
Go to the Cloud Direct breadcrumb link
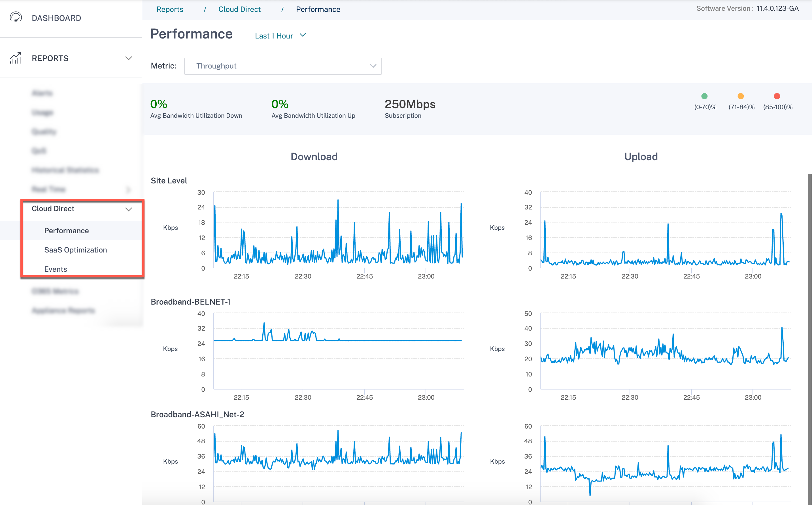(239, 9)
